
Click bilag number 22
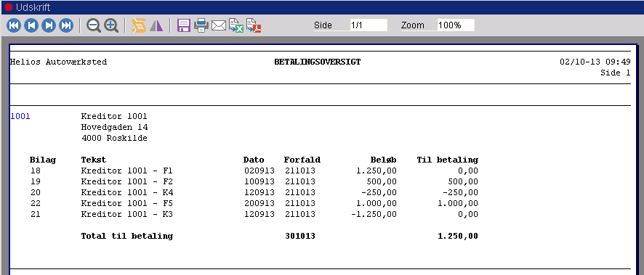click(x=36, y=203)
